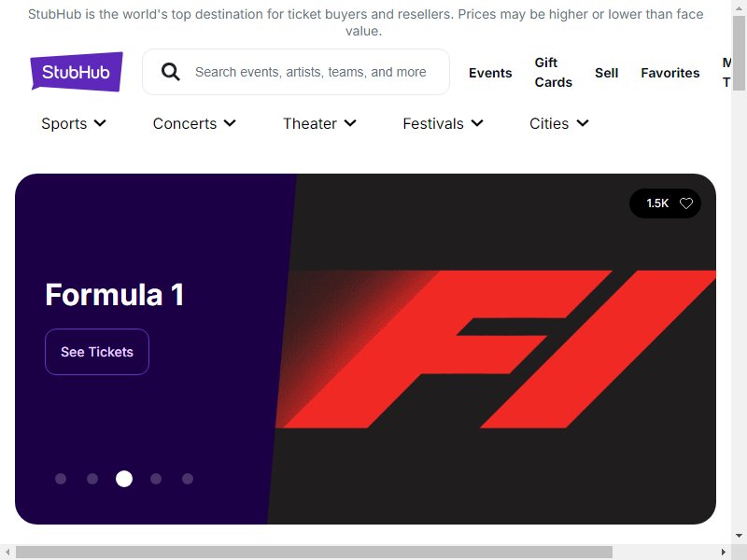This screenshot has width=747, height=560.
Task: Click the vertical scrollbar down arrow
Action: 739,536
